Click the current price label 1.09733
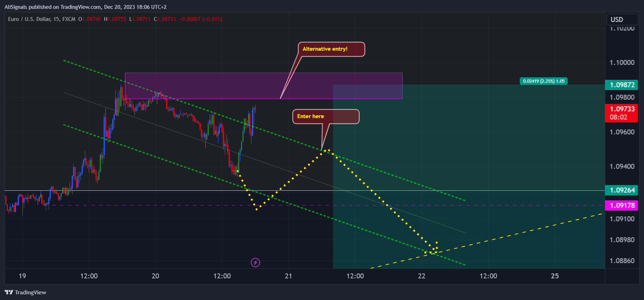The height and width of the screenshot is (300, 644). [x=622, y=109]
